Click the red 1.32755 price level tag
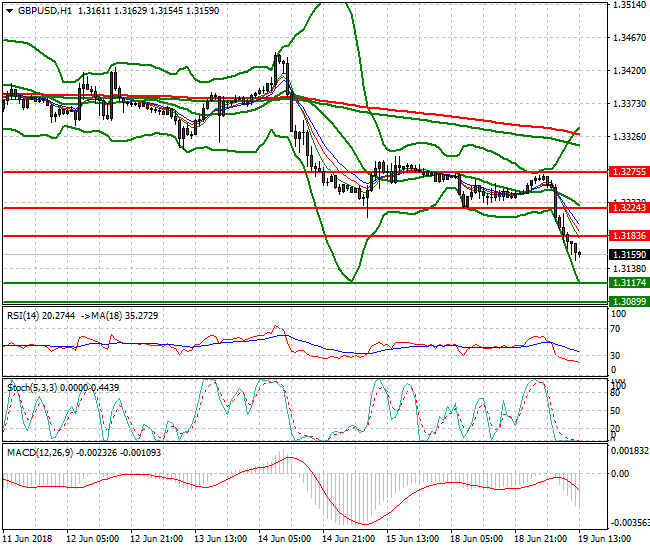Image resolution: width=650 pixels, height=550 pixels. 628,172
